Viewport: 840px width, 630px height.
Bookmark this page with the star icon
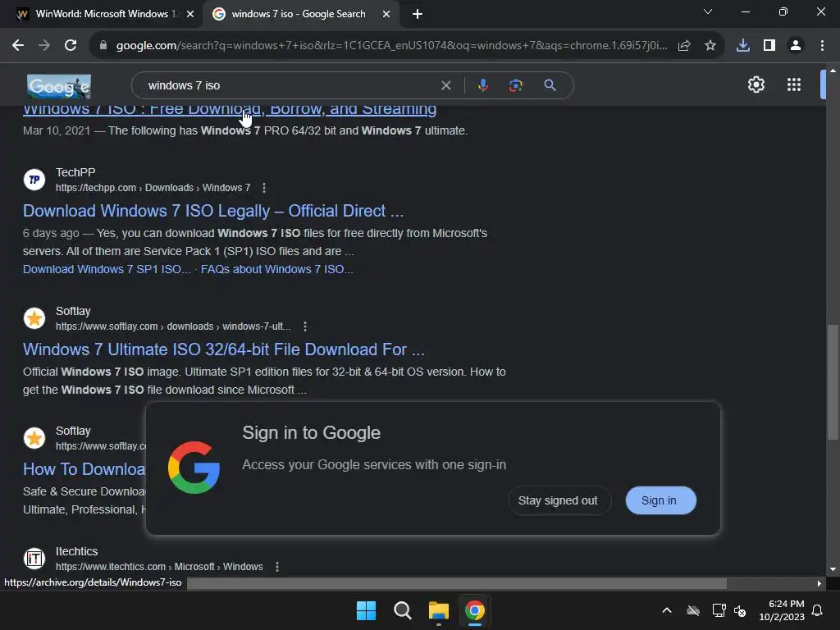(710, 46)
